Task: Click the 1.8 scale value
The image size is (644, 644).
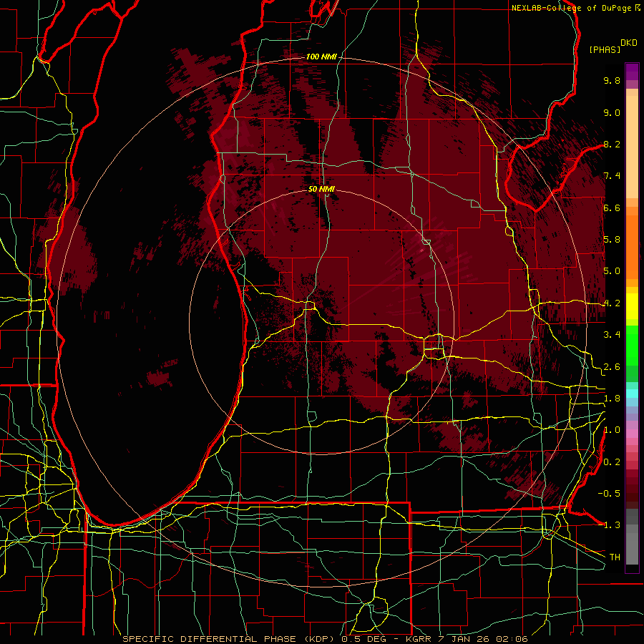Action: 612,399
